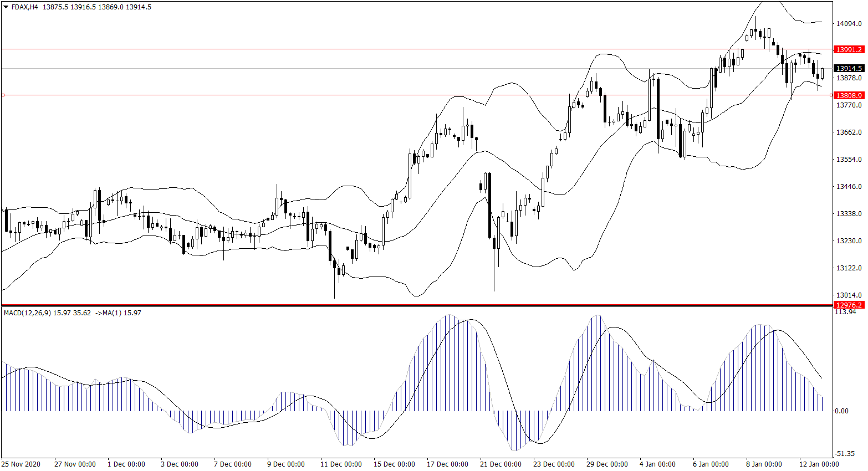
Task: Click the red 12976.2 price label
Action: (x=849, y=305)
